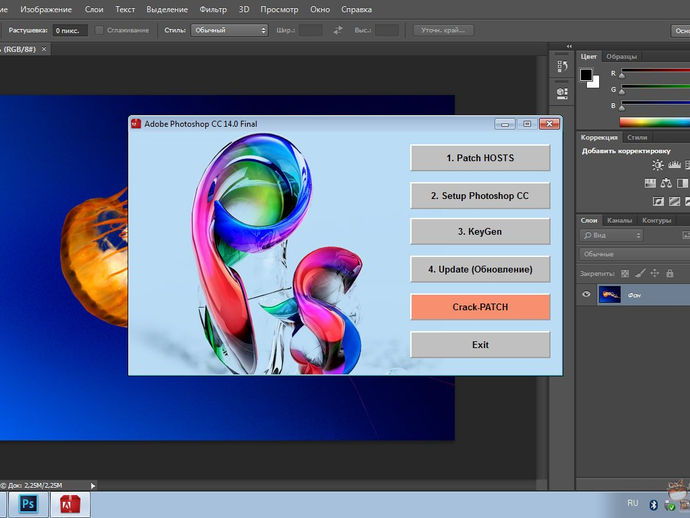Click the G green channel slider handle
Screen dimensions: 690x518
coord(622,91)
